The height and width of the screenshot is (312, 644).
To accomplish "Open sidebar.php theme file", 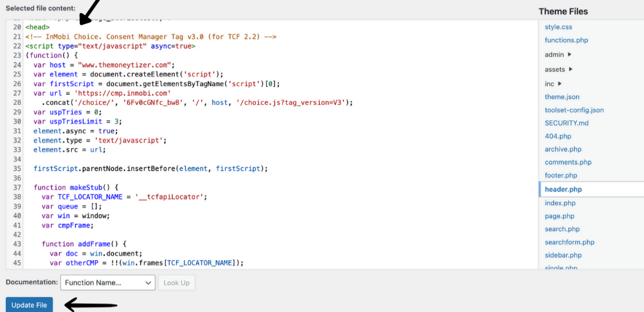I will [x=563, y=255].
